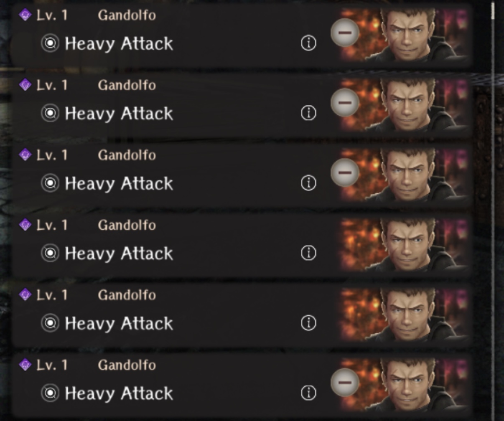Remove last Gandolfo with minus button
Viewport: 504px width, 421px height.
(x=345, y=382)
